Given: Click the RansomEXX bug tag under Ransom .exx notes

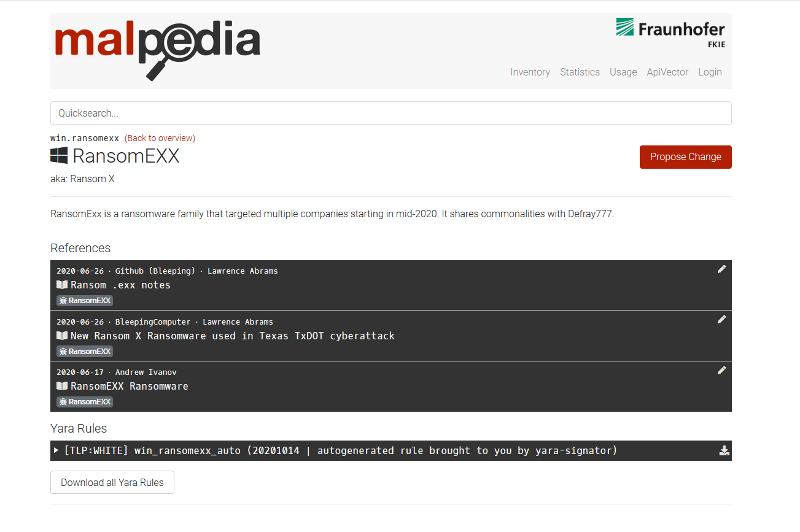Looking at the screenshot, I should click(84, 300).
